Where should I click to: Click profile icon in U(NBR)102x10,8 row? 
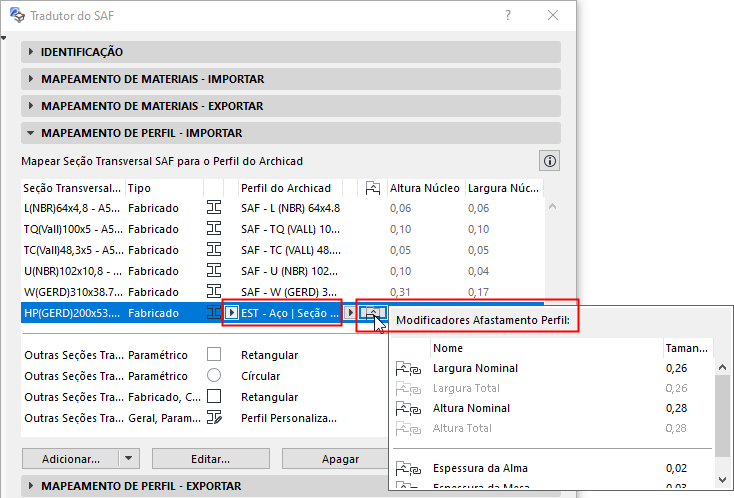(214, 271)
